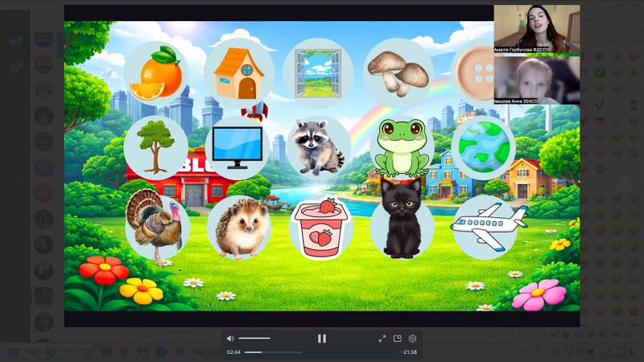Image resolution: width=644 pixels, height=362 pixels.
Task: Mute the video with the speaker icon
Action: tap(230, 339)
